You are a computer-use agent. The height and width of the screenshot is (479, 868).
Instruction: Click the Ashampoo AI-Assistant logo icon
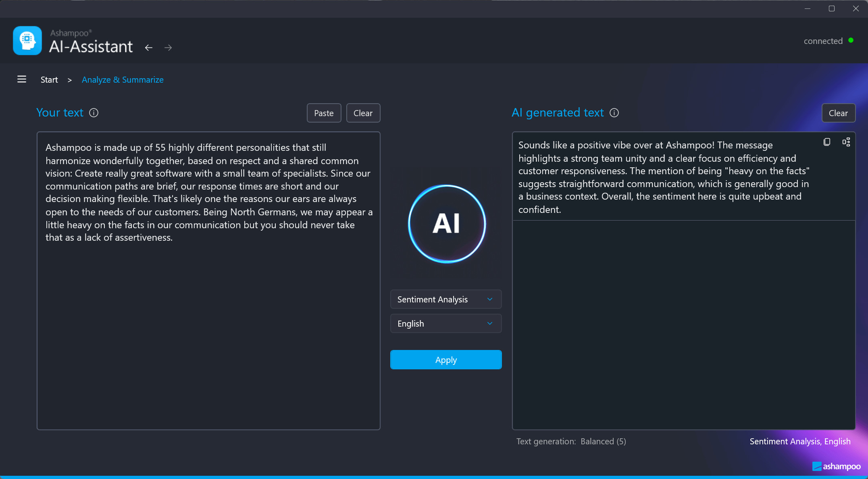(27, 40)
